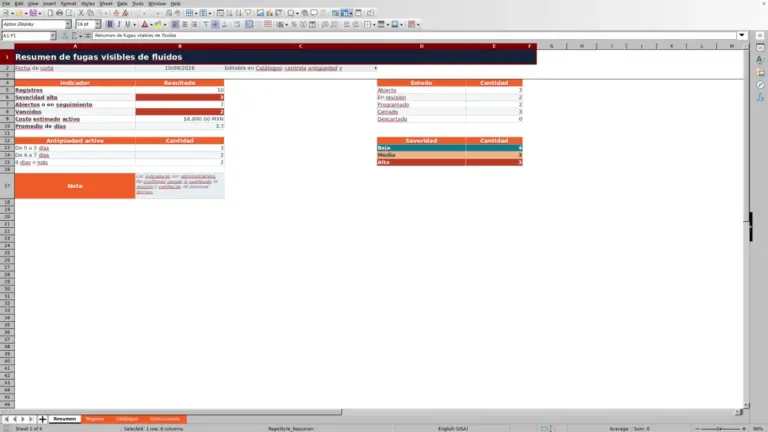
Task: Open the sidebar Styles panel icon
Action: pyautogui.click(x=760, y=60)
